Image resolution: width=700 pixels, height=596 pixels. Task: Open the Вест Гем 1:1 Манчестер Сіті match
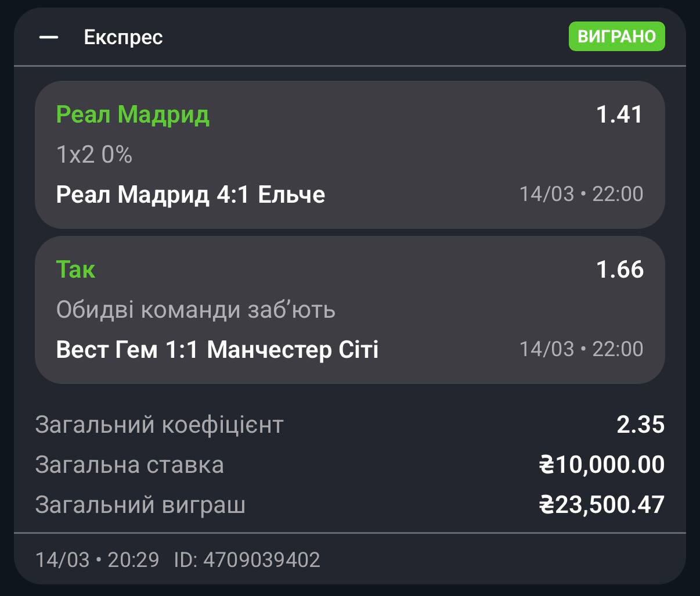tap(217, 350)
